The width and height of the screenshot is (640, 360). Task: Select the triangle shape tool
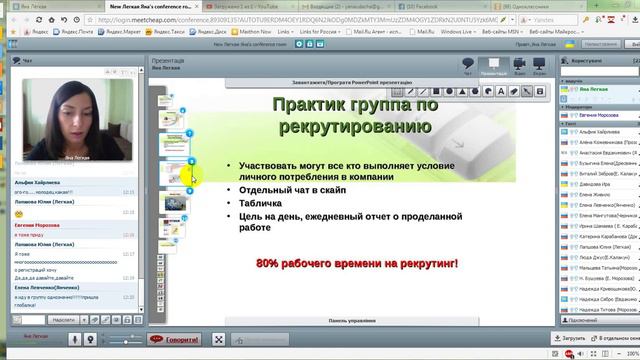(x=462, y=92)
